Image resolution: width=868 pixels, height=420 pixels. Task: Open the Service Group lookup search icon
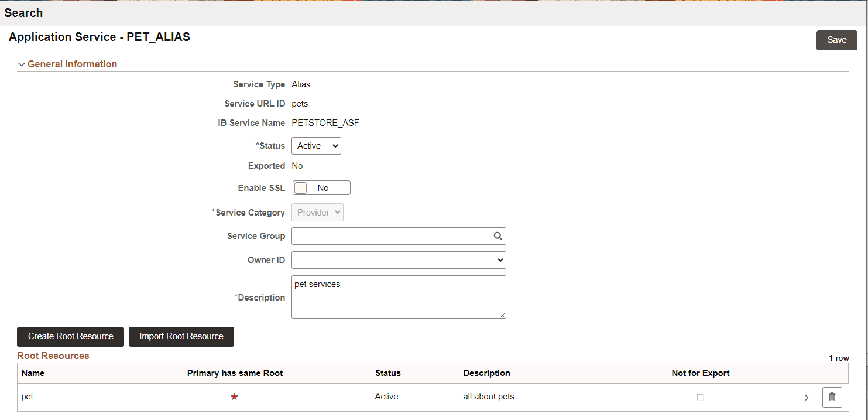pyautogui.click(x=497, y=235)
